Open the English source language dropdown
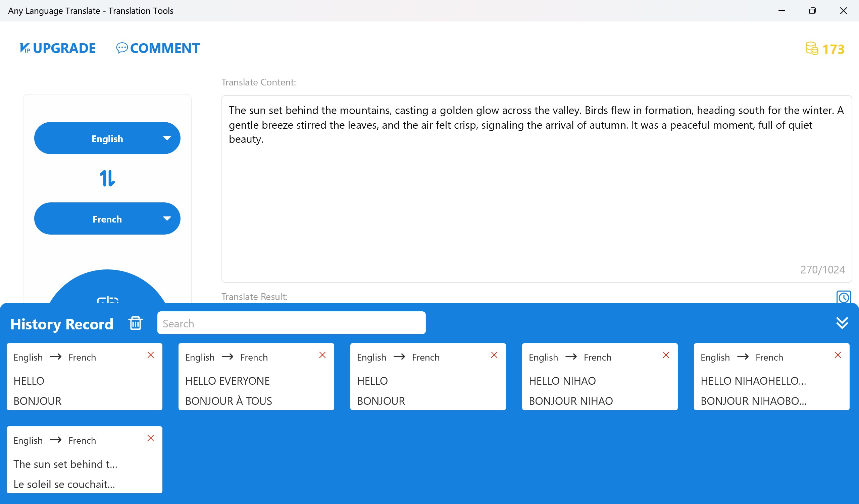Image resolution: width=859 pixels, height=504 pixels. coord(107,138)
